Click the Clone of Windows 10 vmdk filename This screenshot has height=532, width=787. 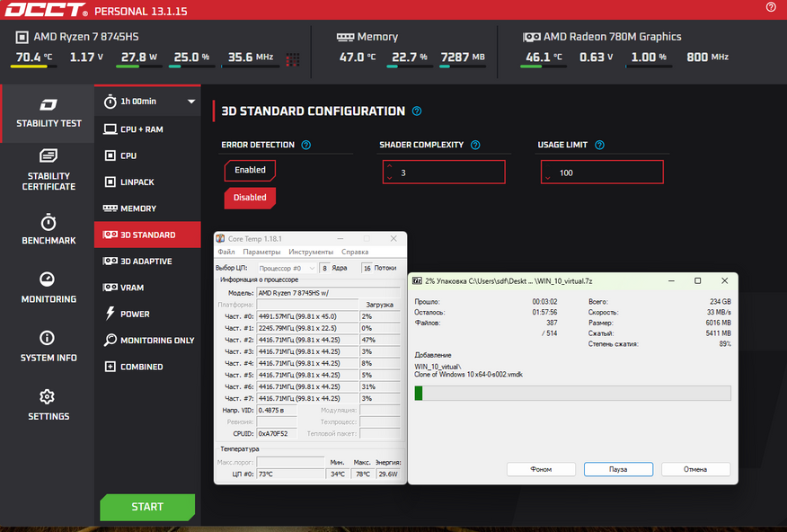click(x=468, y=375)
